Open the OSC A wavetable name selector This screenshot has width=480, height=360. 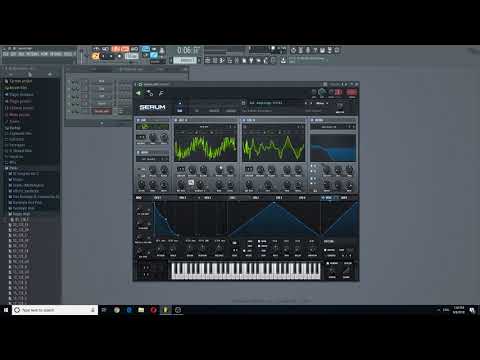(204, 127)
